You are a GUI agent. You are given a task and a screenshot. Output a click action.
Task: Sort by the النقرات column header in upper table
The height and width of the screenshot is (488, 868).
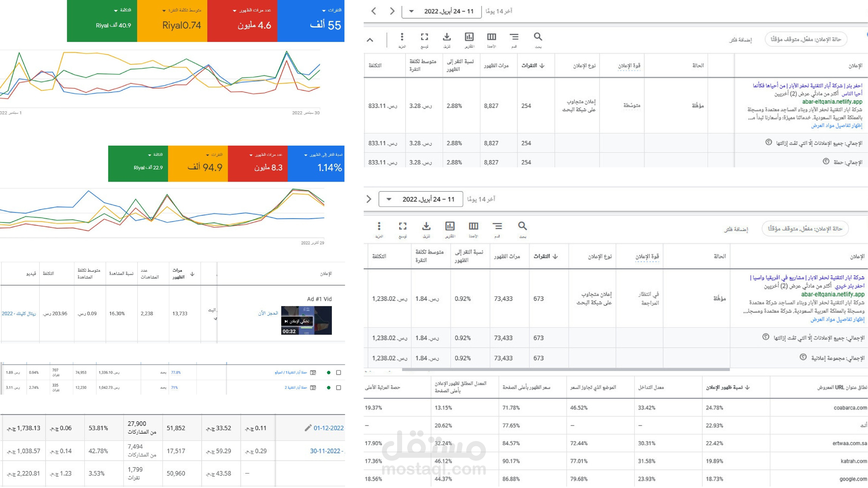532,65
